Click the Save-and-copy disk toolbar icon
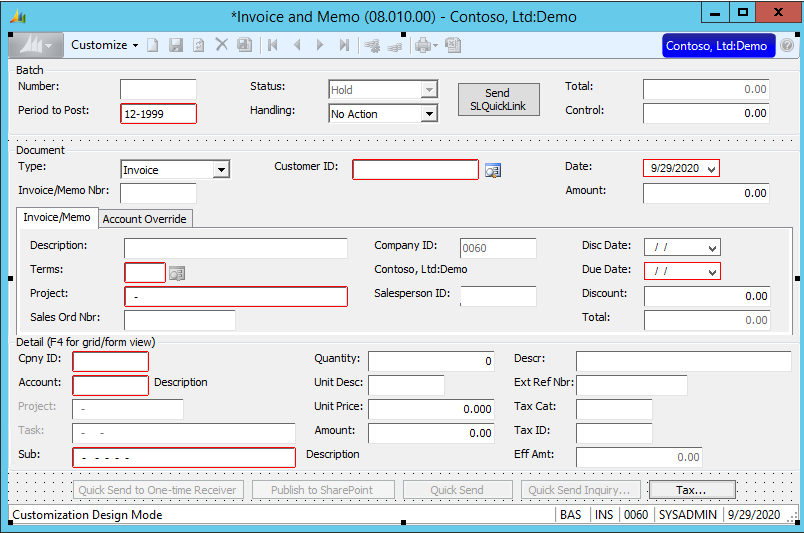Image resolution: width=804 pixels, height=533 pixels. pos(245,45)
